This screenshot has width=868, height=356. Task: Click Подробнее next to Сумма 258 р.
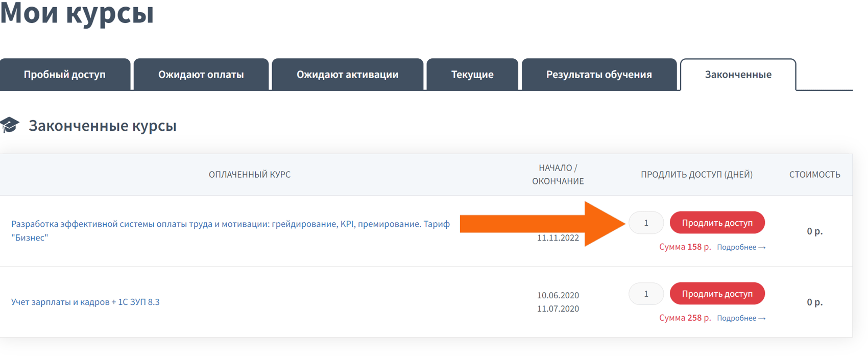(x=741, y=318)
